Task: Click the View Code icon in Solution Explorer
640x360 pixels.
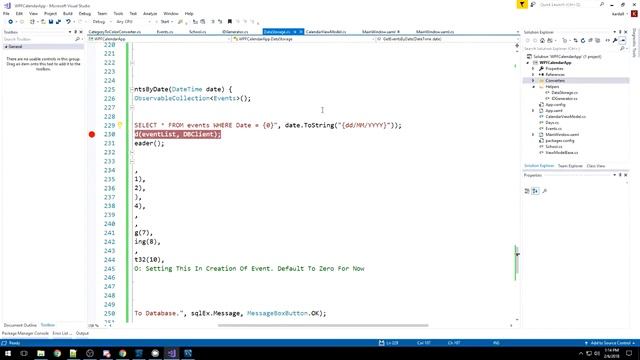Action: [607, 40]
